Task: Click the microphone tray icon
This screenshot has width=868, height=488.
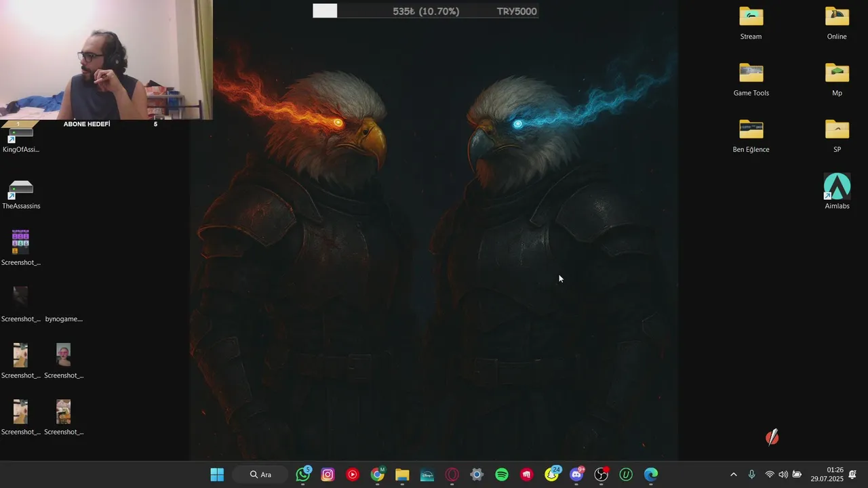Action: coord(751,474)
